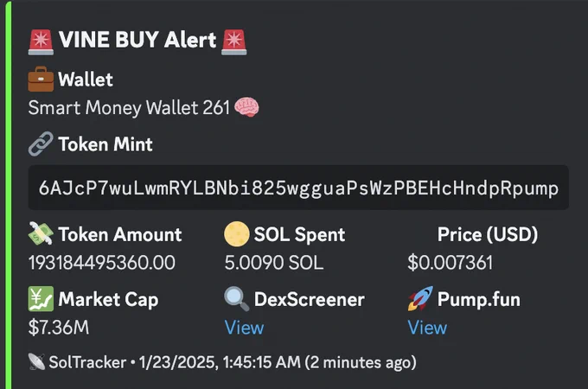The width and height of the screenshot is (588, 389).
Task: Open the Pump.fun View link
Action: point(427,328)
